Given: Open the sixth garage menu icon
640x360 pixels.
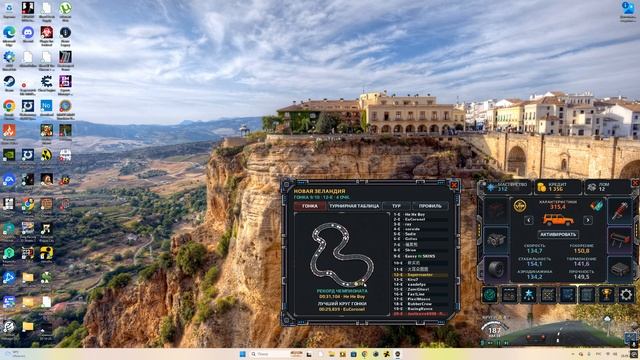Looking at the screenshot, I should (587, 295).
